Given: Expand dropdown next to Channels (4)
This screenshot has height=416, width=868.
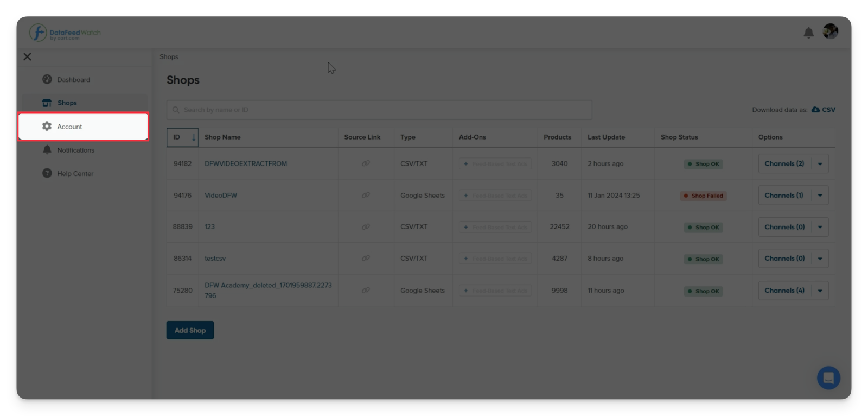Looking at the screenshot, I should [x=820, y=291].
